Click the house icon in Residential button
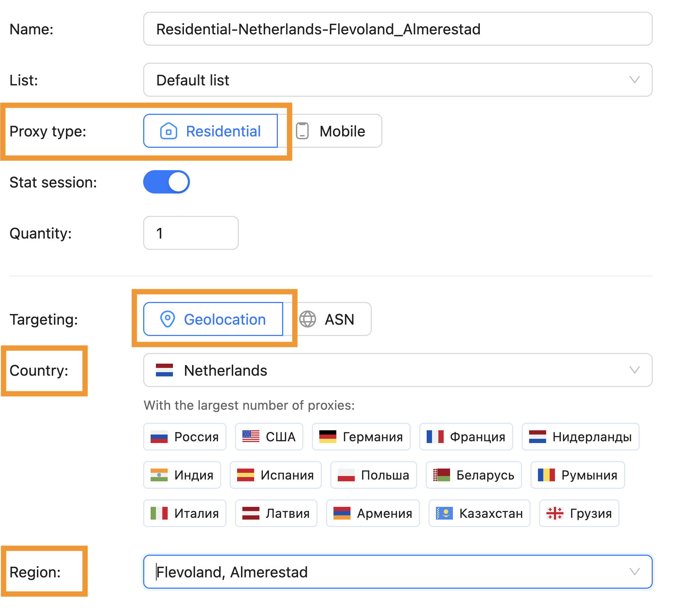679x616 pixels. tap(168, 131)
